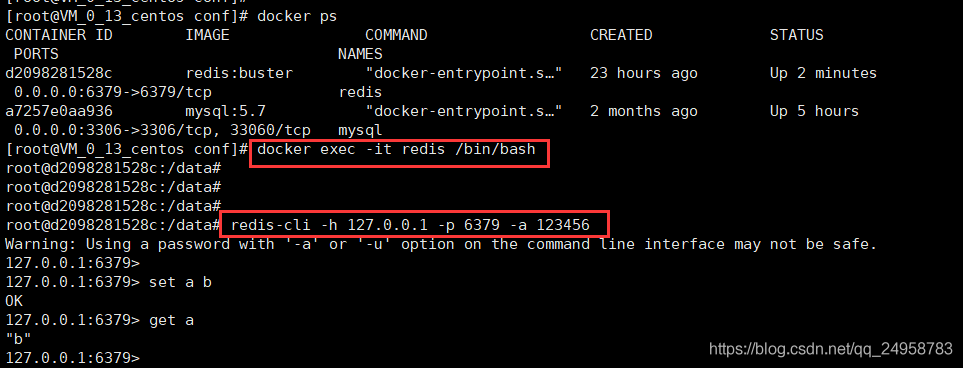Click the 'get a' command line

coord(99,321)
